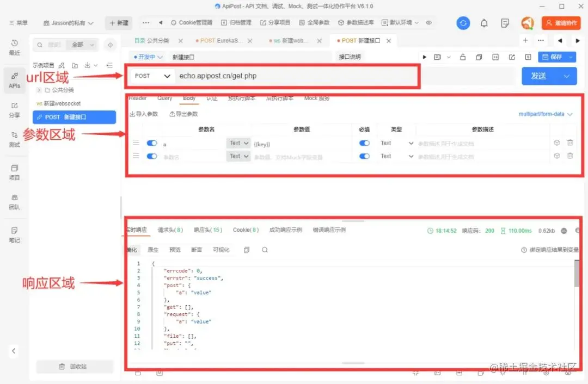
Task: Click the globe icon in response status bar
Action: (564, 231)
